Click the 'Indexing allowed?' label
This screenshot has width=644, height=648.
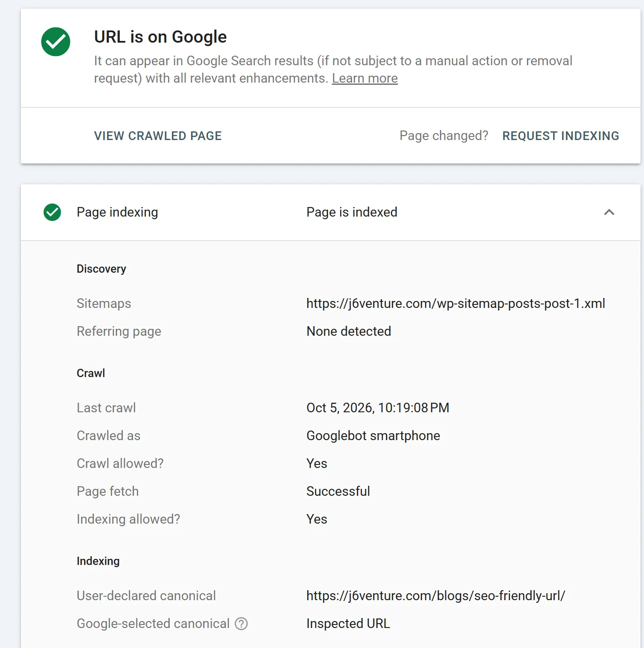point(128,519)
